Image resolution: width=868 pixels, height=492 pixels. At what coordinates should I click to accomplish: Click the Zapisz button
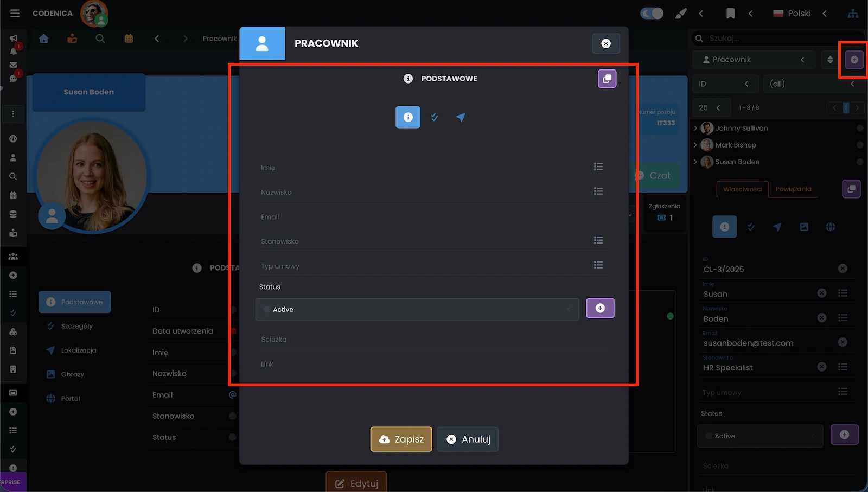click(401, 439)
